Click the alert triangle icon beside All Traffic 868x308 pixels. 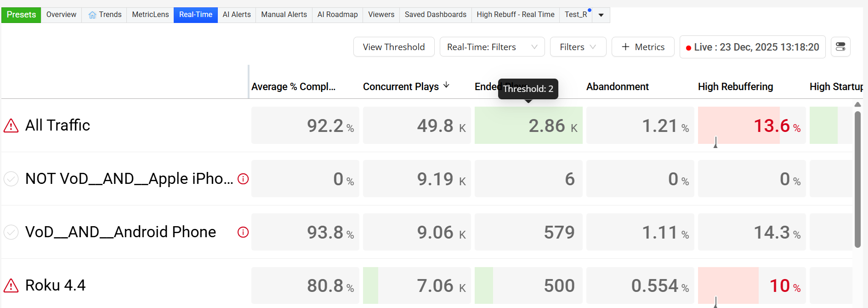tap(11, 125)
